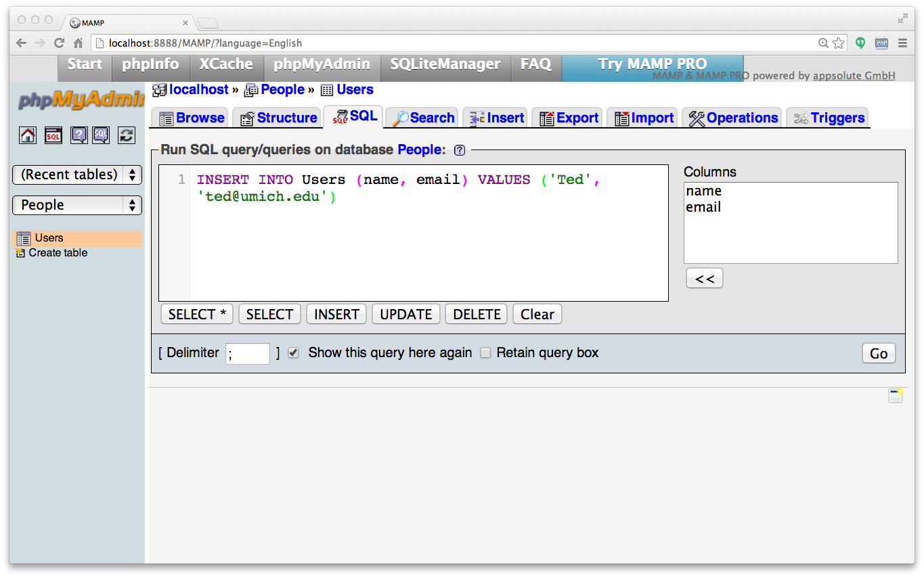The image size is (924, 577).
Task: Open a new browser tab
Action: (208, 23)
